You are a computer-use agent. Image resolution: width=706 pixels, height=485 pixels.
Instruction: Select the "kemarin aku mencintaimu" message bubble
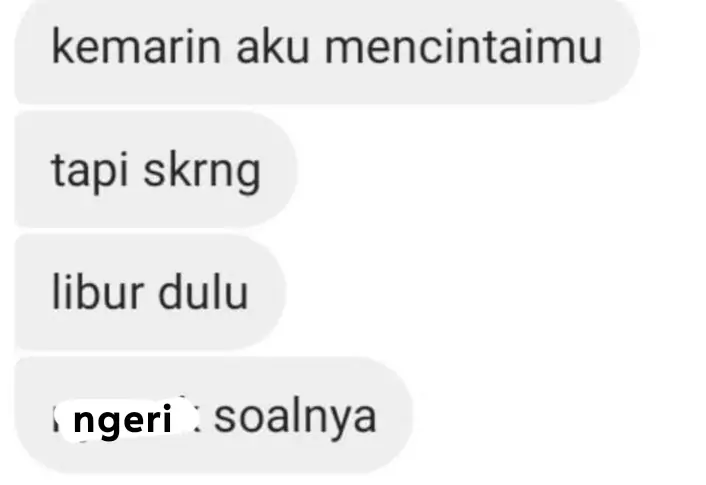(327, 51)
